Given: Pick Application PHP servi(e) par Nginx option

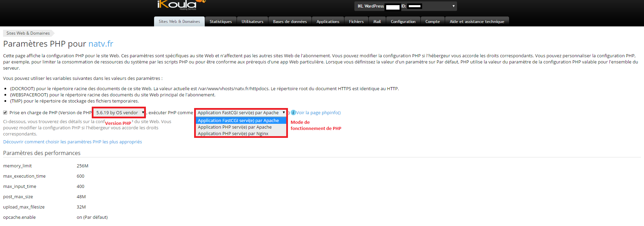Looking at the screenshot, I should [233, 134].
